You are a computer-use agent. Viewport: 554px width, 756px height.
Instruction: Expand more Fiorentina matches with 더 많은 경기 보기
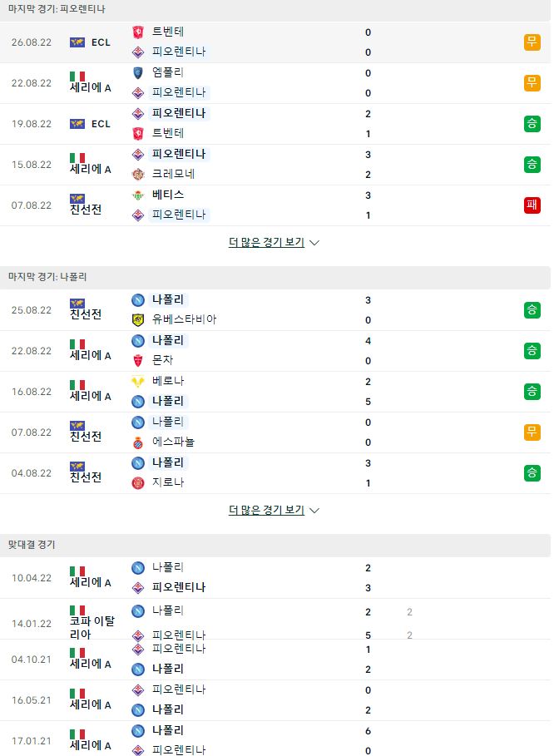tap(266, 242)
